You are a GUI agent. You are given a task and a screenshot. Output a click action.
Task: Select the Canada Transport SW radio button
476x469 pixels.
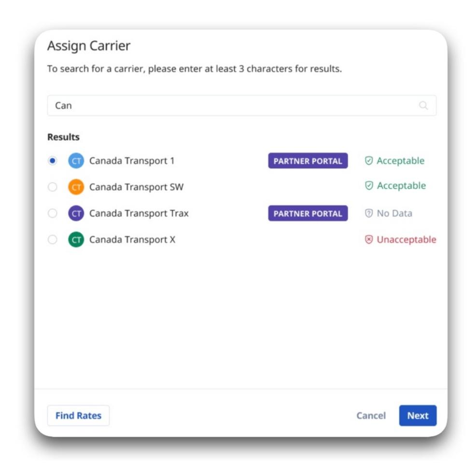53,187
